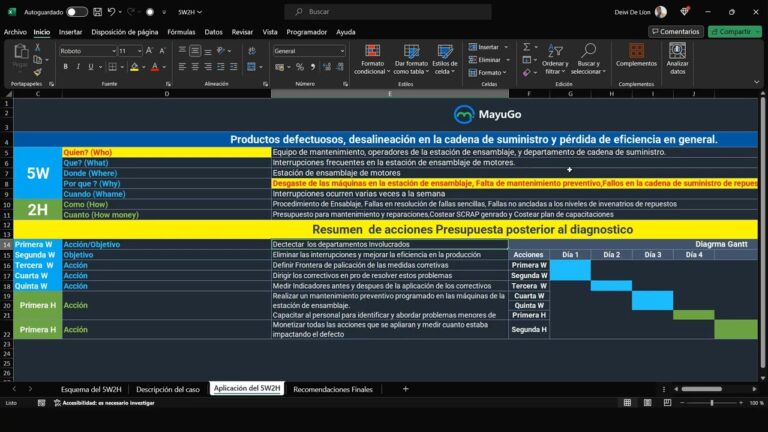This screenshot has height=432, width=768.
Task: Select the Esquema del 5W2H sheet
Action: click(x=90, y=388)
